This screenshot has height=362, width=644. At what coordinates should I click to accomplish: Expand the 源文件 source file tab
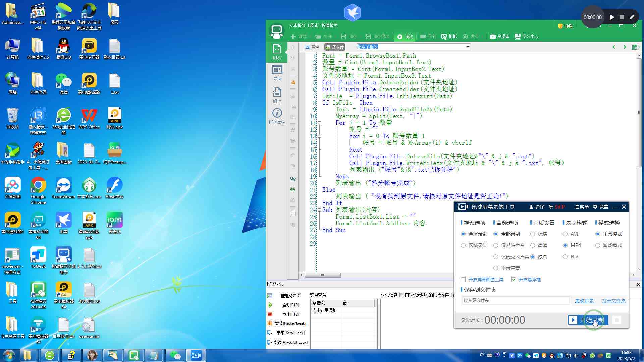point(335,47)
